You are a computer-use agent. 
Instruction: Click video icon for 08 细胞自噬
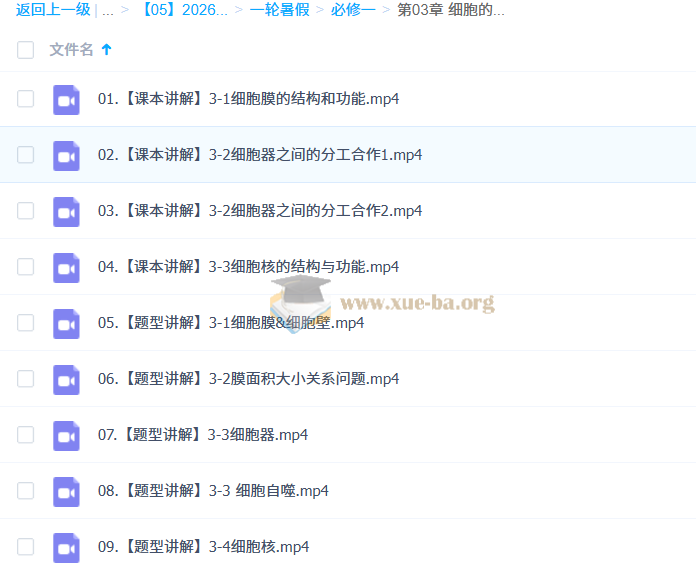[66, 491]
